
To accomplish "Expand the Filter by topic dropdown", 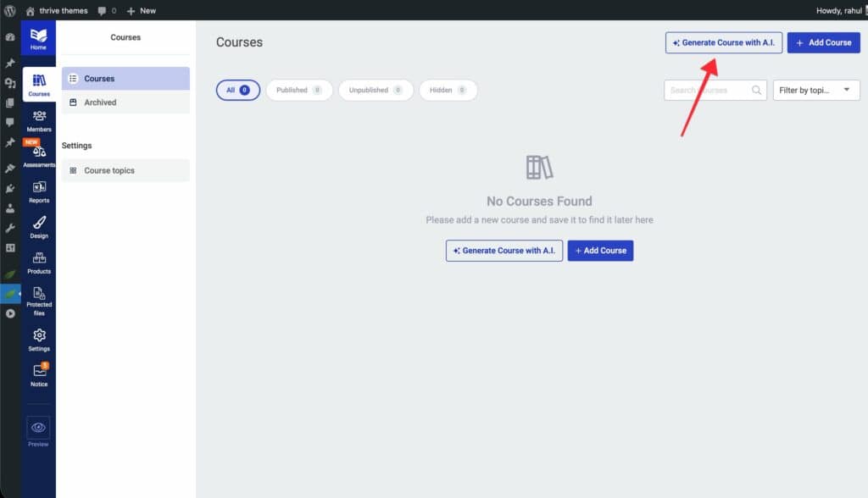I will [815, 90].
